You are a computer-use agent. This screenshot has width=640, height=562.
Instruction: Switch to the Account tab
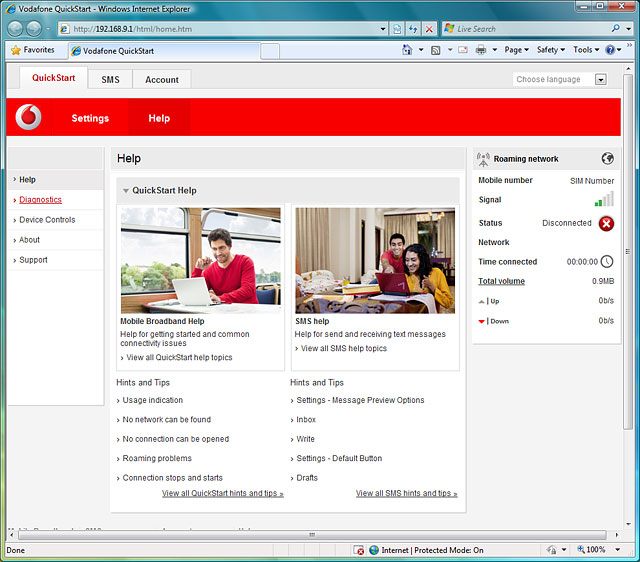tap(162, 79)
